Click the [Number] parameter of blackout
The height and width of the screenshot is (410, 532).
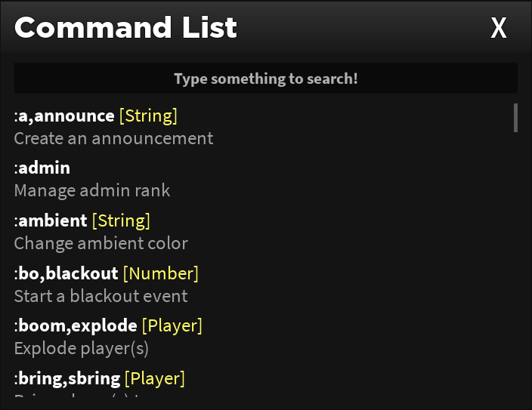[x=160, y=273]
